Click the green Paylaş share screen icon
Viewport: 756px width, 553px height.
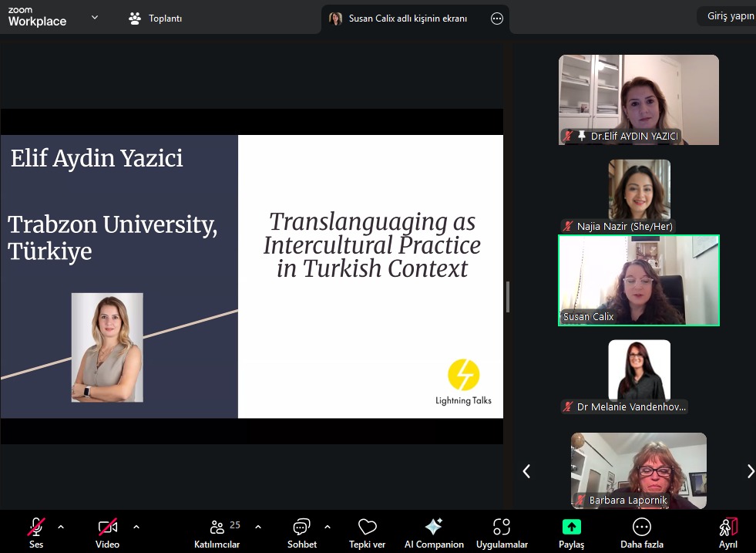tap(571, 527)
